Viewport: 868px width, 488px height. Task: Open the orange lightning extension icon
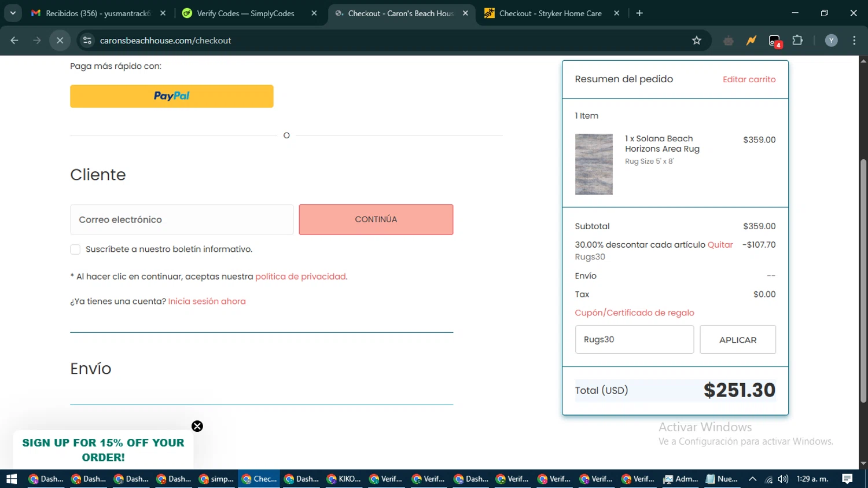click(751, 41)
